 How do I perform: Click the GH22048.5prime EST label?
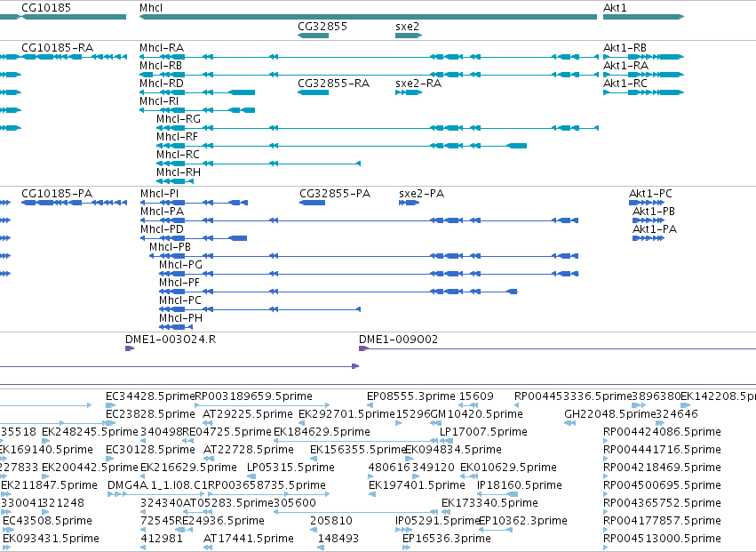(x=610, y=414)
